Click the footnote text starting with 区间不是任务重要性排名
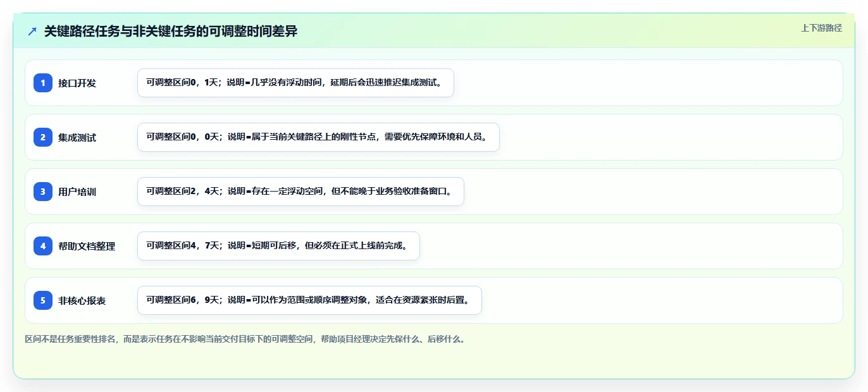This screenshot has width=868, height=392. click(x=247, y=339)
